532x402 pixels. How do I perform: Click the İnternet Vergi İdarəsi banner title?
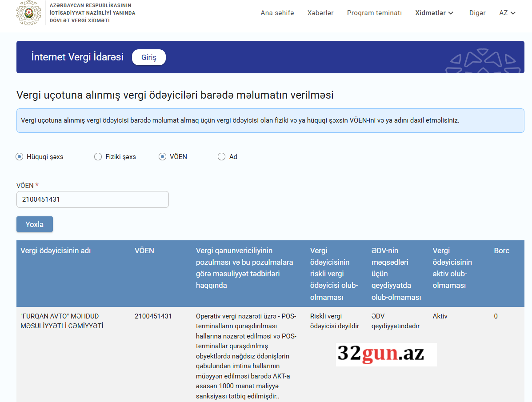point(77,57)
